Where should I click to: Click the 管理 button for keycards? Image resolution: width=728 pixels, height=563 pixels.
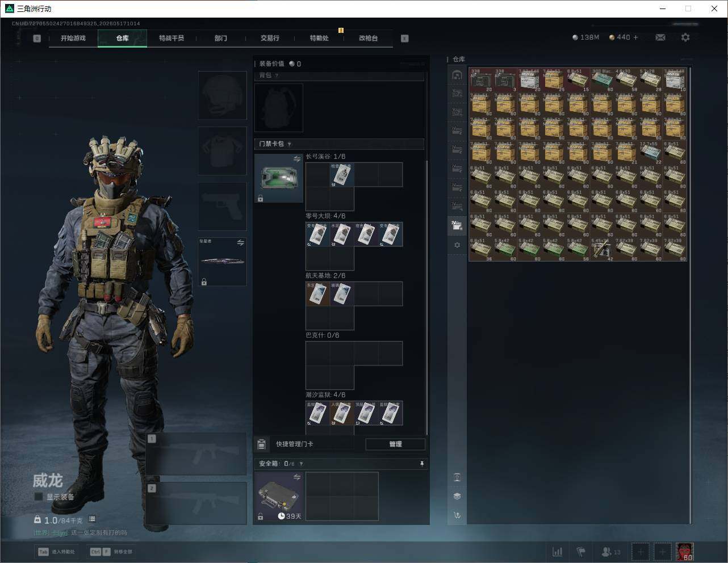pyautogui.click(x=395, y=444)
